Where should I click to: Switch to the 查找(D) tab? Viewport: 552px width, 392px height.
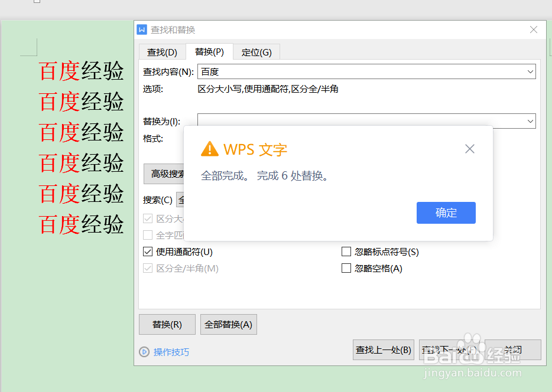click(162, 52)
